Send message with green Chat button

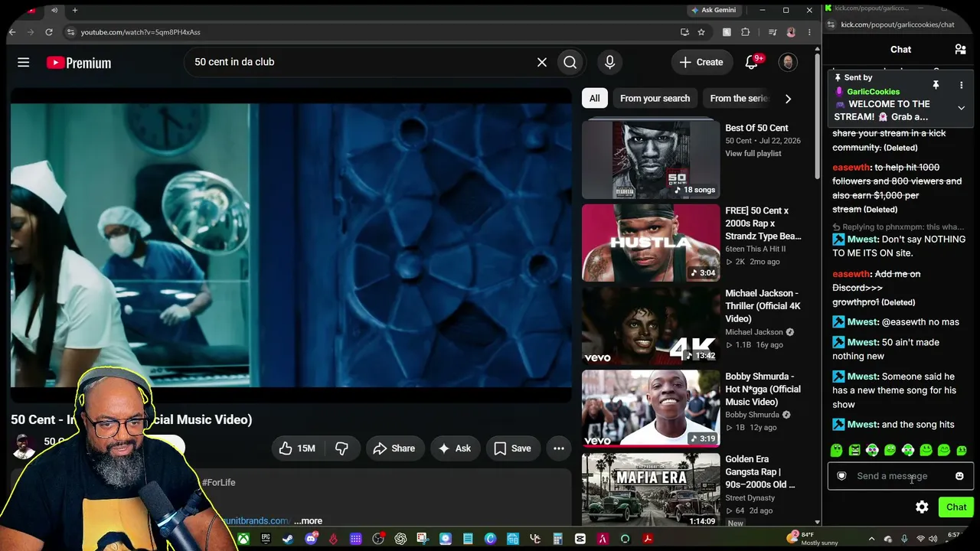point(956,507)
